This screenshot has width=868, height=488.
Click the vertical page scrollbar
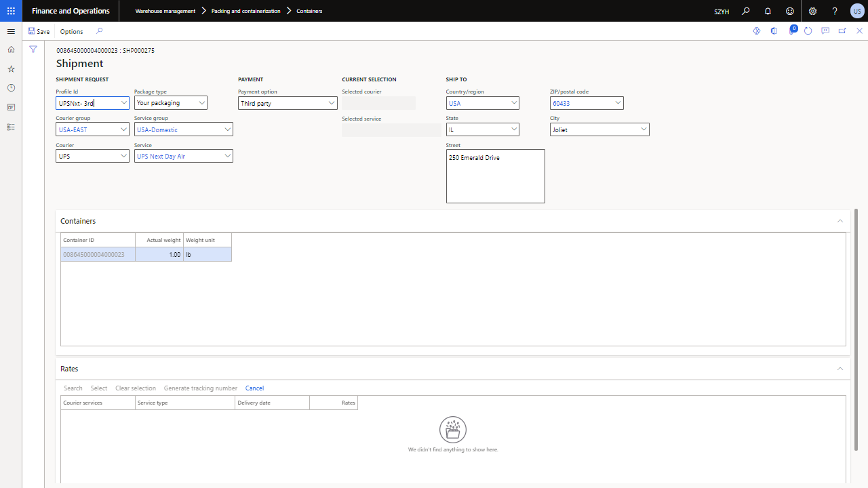[856, 330]
